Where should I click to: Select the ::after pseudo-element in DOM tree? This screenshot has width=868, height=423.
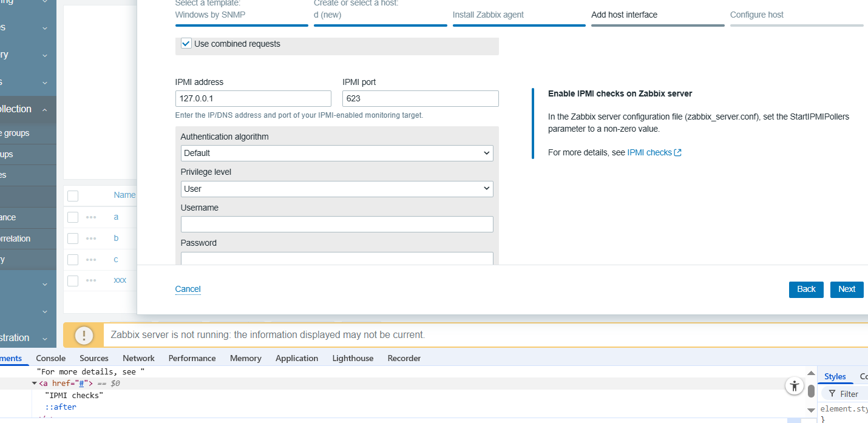pos(61,407)
